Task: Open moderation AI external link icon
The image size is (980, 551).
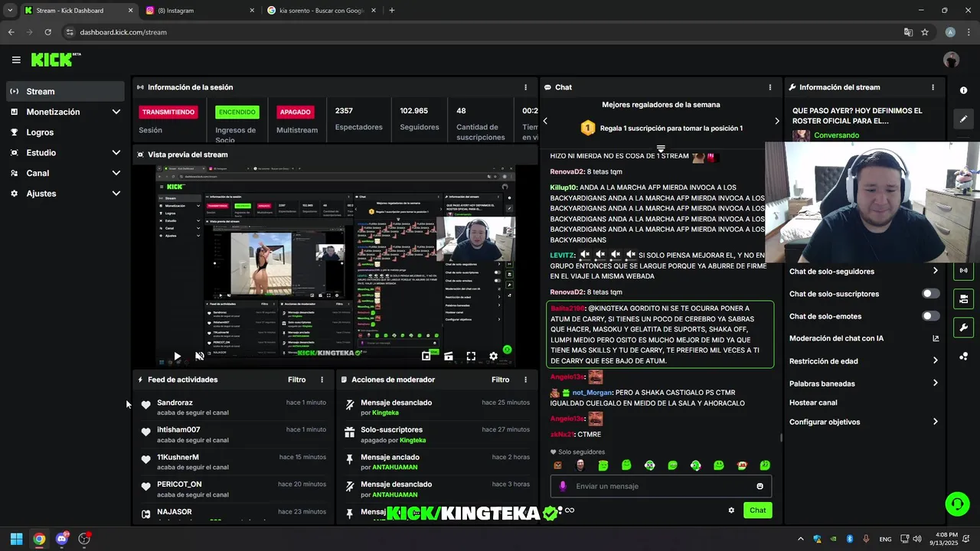Action: 936,338
